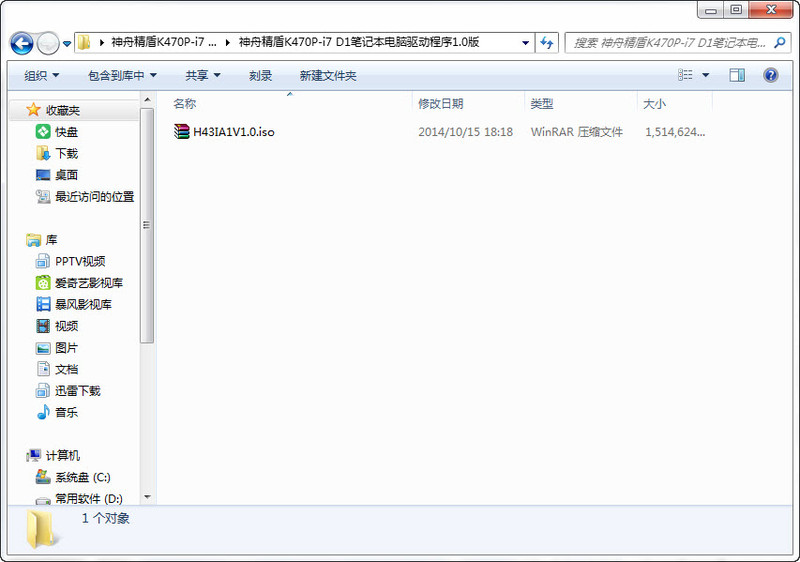
Task: Sort by the 名称 column header
Action: (185, 104)
